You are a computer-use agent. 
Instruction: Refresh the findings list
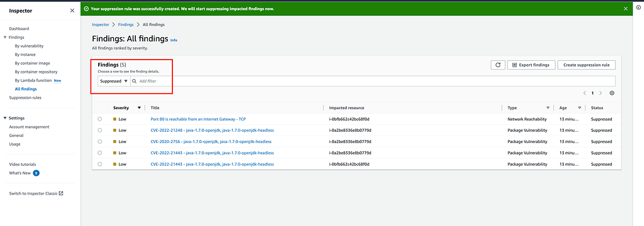pyautogui.click(x=498, y=65)
